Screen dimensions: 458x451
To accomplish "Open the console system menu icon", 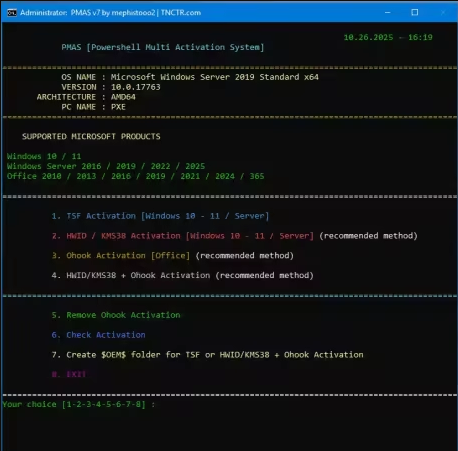I will click(12, 13).
